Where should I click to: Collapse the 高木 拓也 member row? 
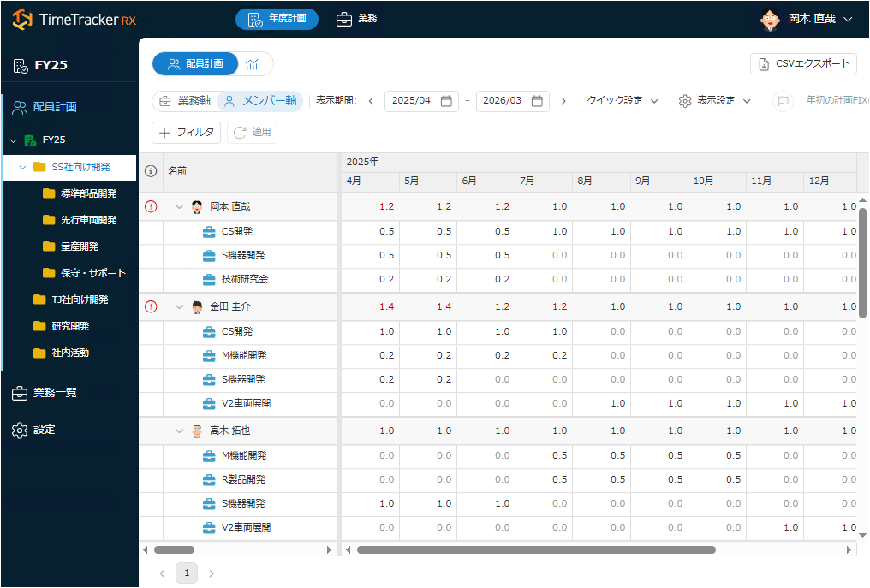(179, 431)
